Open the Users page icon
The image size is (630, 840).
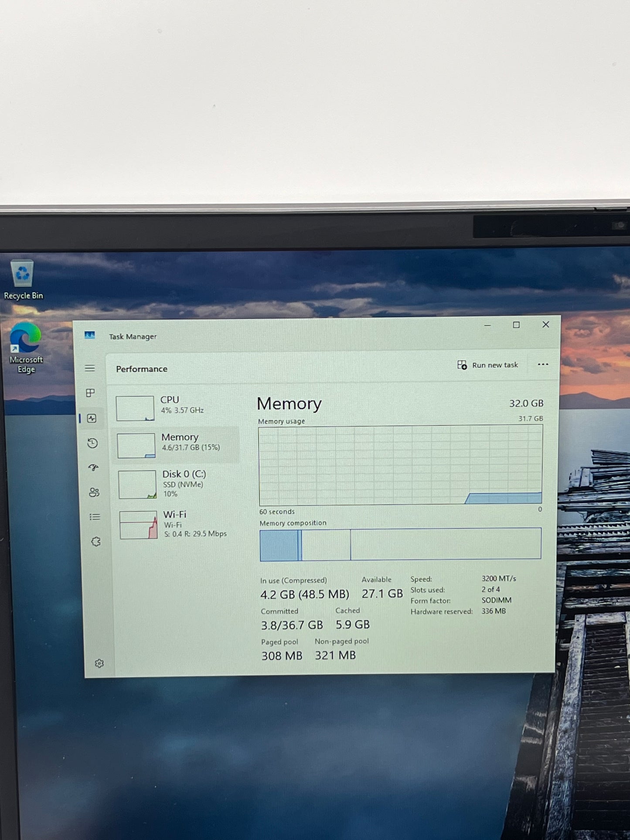(x=94, y=493)
